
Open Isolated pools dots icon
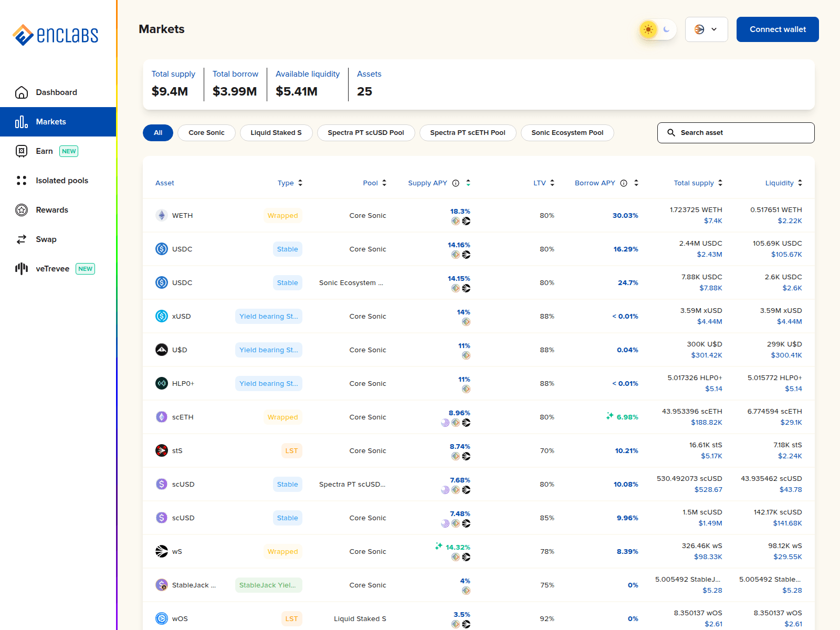(x=22, y=181)
